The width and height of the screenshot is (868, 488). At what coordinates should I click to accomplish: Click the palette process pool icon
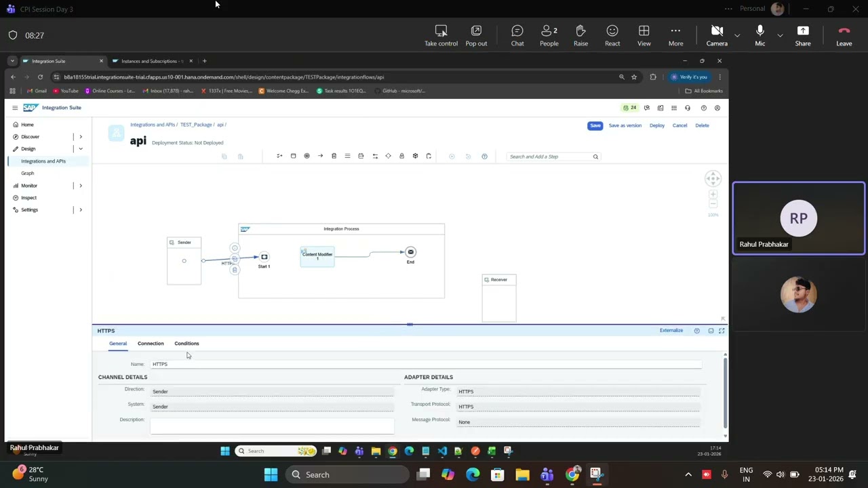click(x=293, y=157)
